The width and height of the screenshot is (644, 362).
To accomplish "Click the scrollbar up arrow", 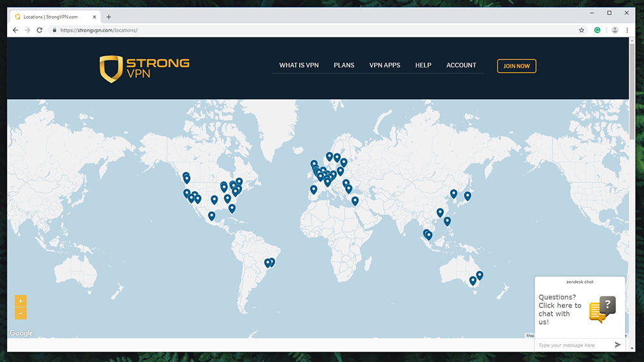I will [x=632, y=41].
